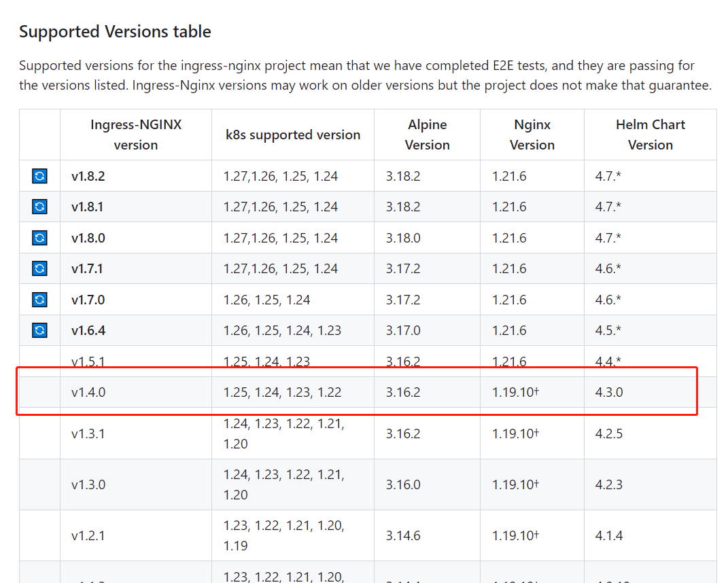This screenshot has height=583, width=728.
Task: Click the refresh icon beside v1.7.1
Action: [39, 268]
